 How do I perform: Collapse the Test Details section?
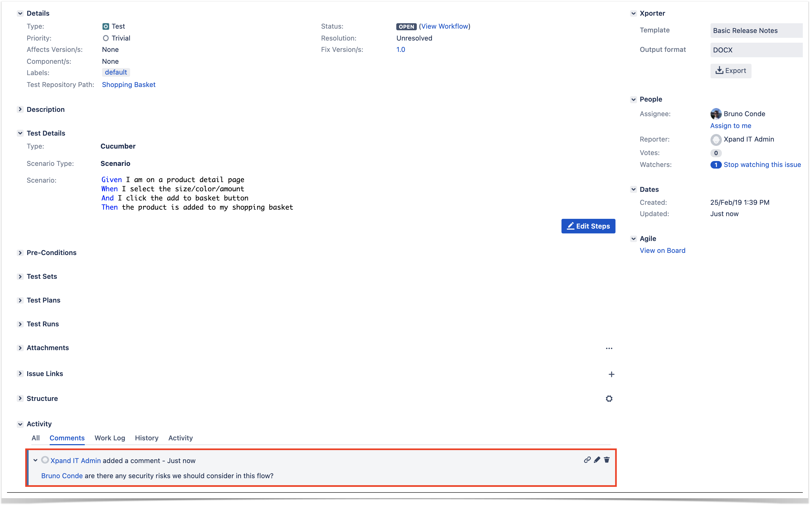[20, 133]
